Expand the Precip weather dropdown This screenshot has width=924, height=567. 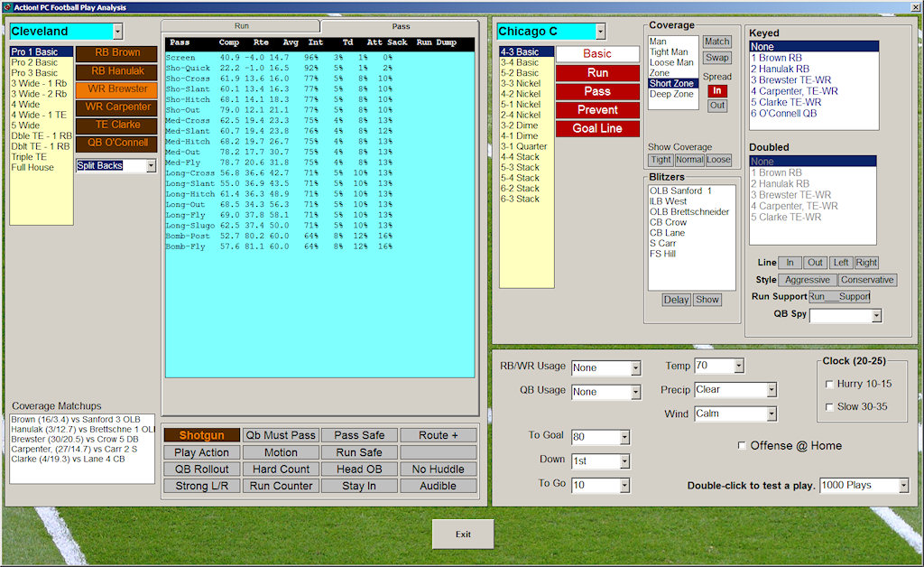(771, 390)
